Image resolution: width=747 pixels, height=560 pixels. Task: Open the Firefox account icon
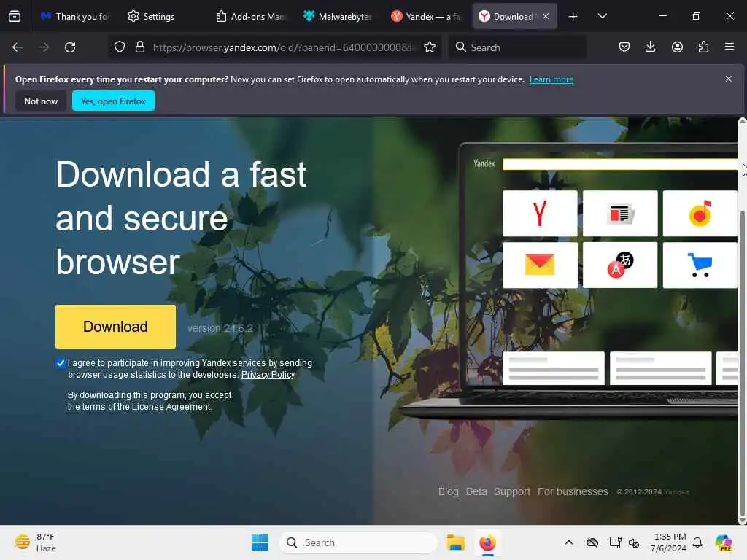point(677,47)
